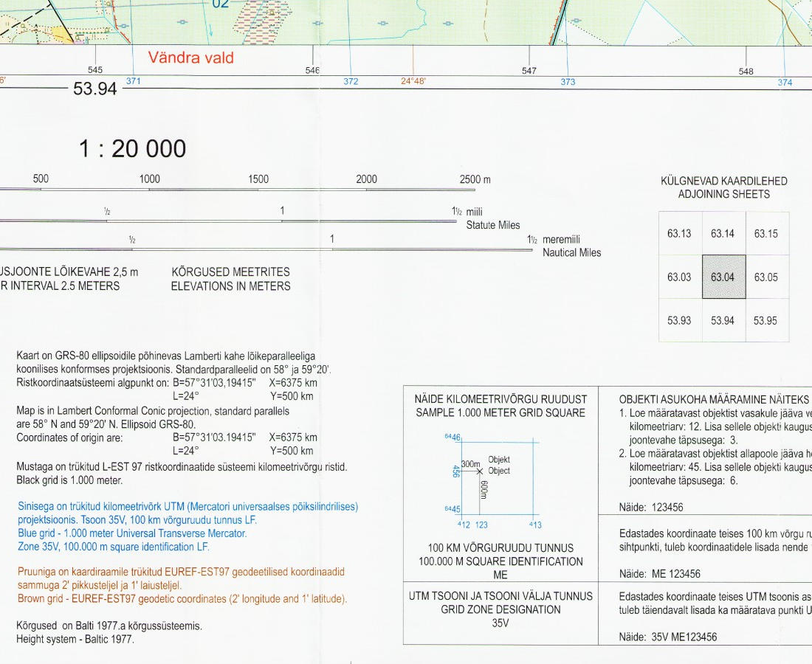Click the black grid number "545"
Screen dimensions: 812x664
coord(95,69)
